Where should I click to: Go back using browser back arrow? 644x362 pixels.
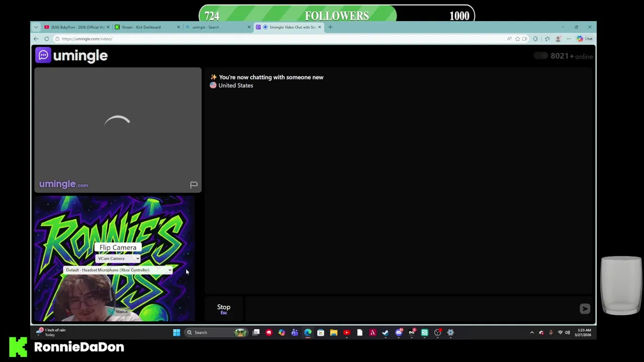point(36,39)
